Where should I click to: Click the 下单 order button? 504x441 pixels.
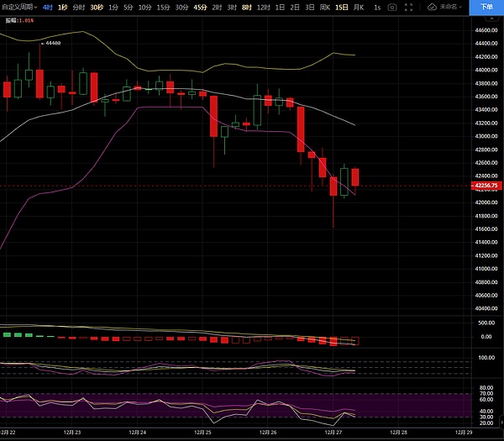point(487,7)
